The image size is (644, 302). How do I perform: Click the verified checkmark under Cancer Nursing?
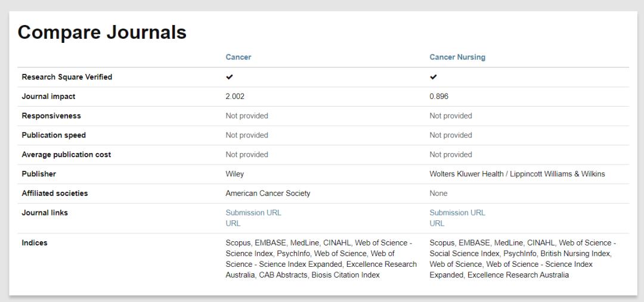click(x=434, y=77)
